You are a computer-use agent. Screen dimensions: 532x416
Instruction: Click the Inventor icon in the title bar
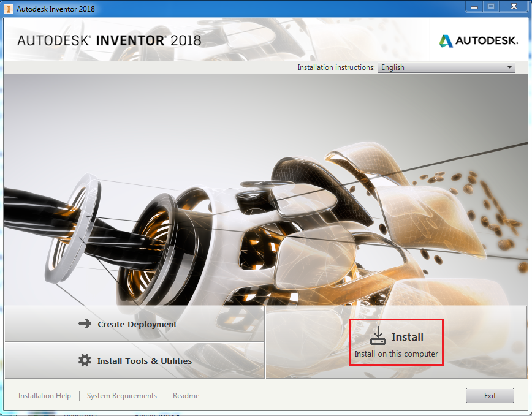click(x=8, y=9)
